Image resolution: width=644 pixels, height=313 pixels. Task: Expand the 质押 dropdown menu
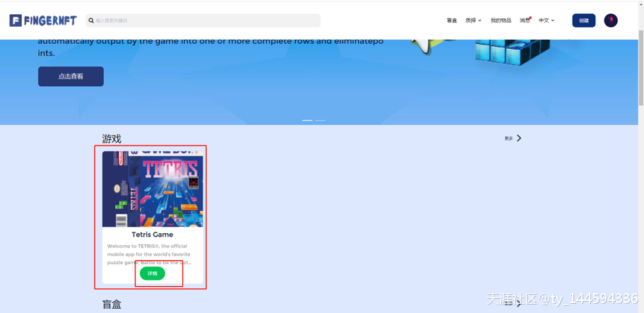[473, 20]
